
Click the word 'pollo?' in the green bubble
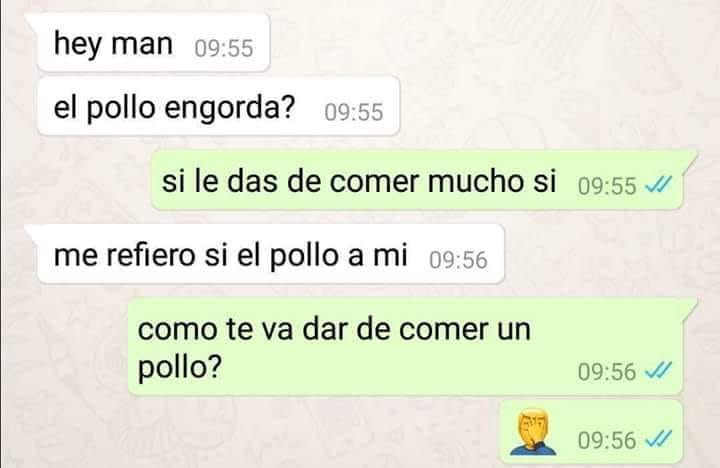pyautogui.click(x=180, y=368)
